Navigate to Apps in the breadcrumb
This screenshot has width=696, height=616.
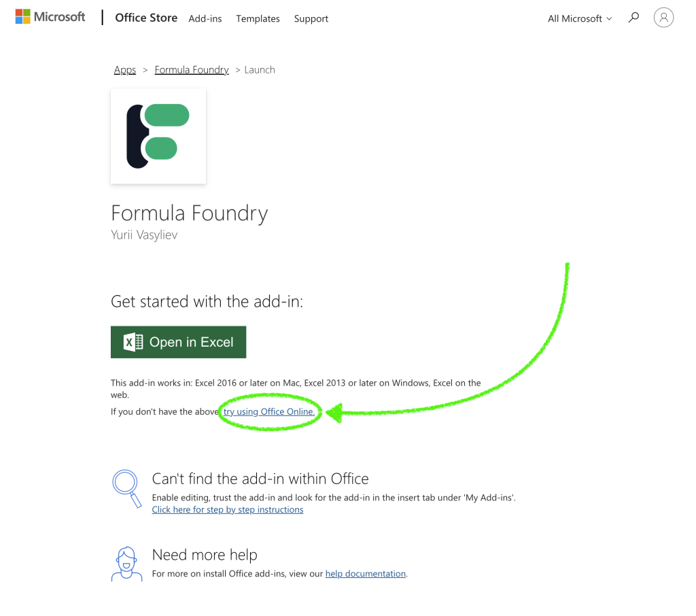click(125, 69)
